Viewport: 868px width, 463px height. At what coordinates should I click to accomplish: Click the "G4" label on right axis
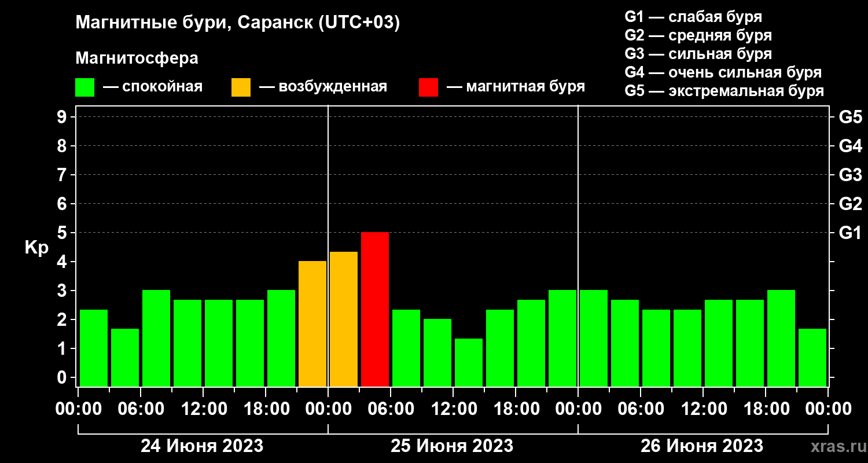[x=850, y=146]
